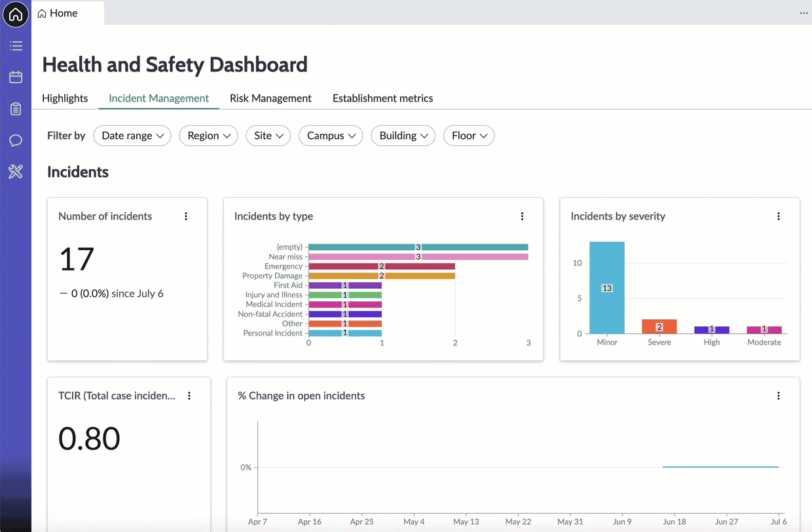
Task: Expand the Region filter dropdown
Action: click(208, 136)
